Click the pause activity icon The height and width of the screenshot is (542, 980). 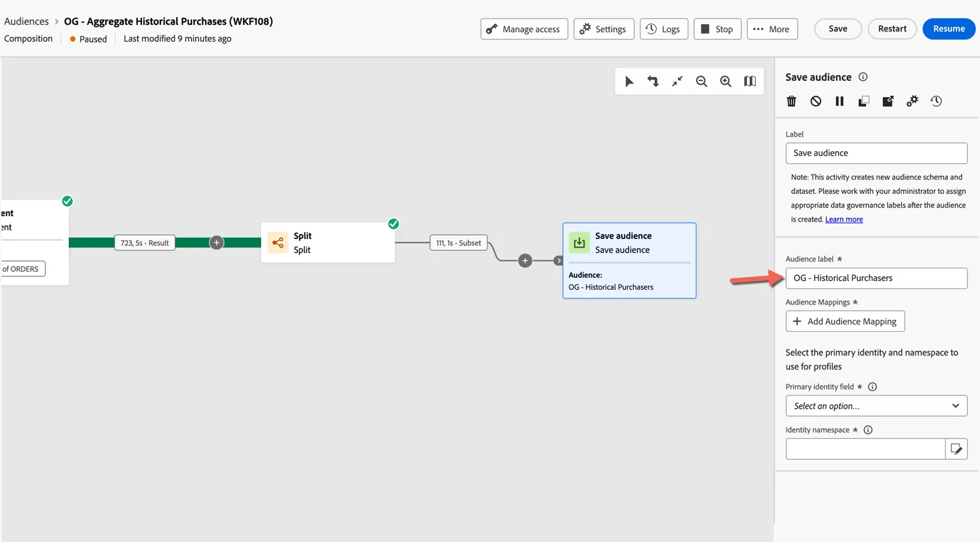839,101
